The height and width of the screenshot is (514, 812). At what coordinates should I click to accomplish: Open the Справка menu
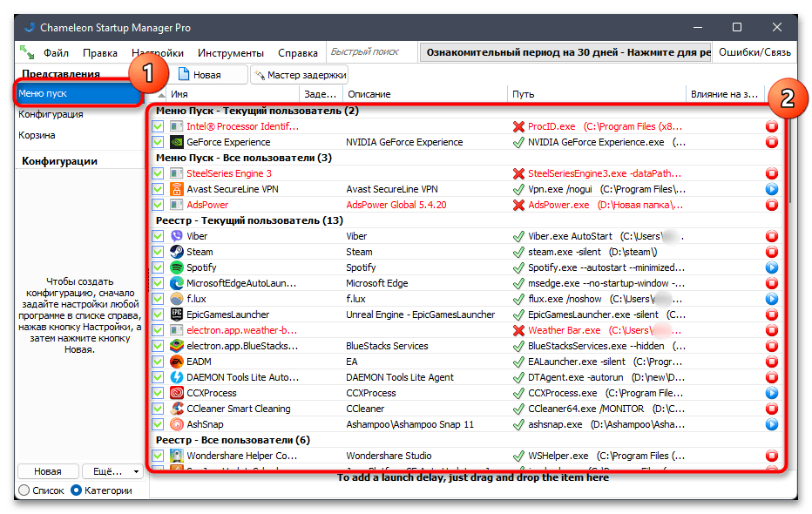tap(298, 53)
